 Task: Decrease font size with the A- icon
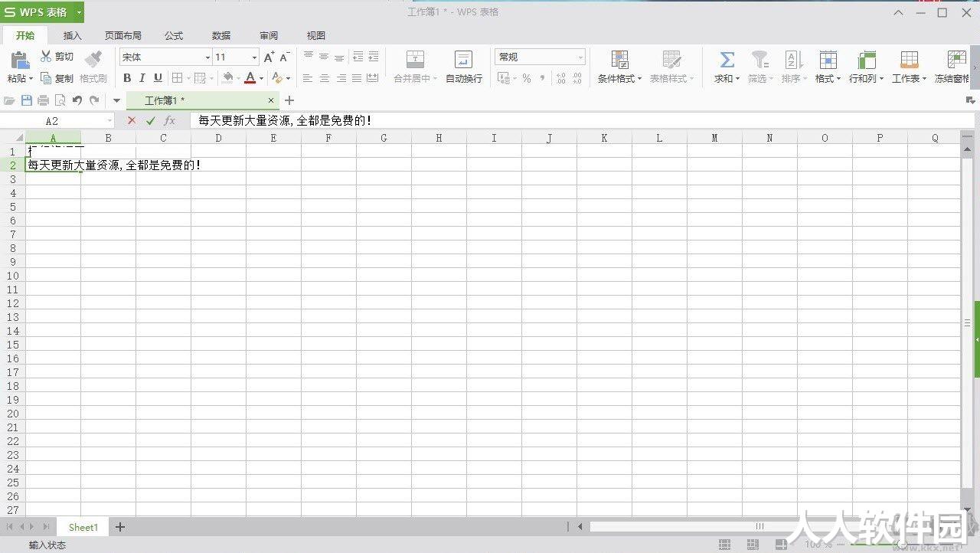click(284, 57)
